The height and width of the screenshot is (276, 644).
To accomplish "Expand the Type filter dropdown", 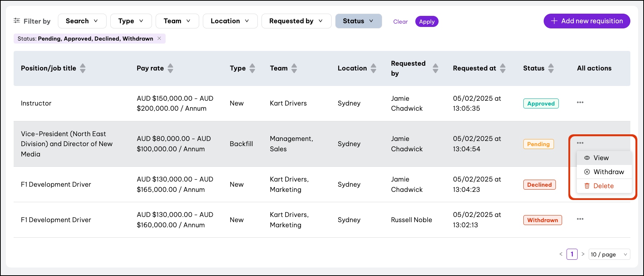I will (131, 21).
